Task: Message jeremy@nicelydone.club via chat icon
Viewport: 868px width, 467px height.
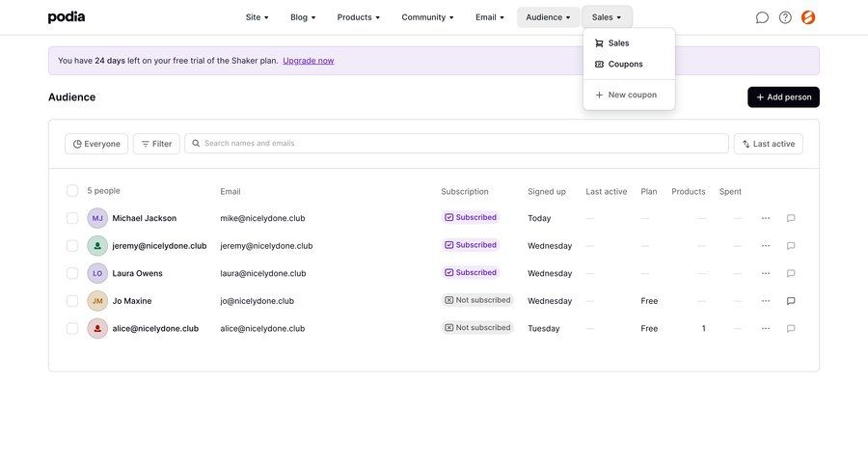Action: (x=791, y=245)
